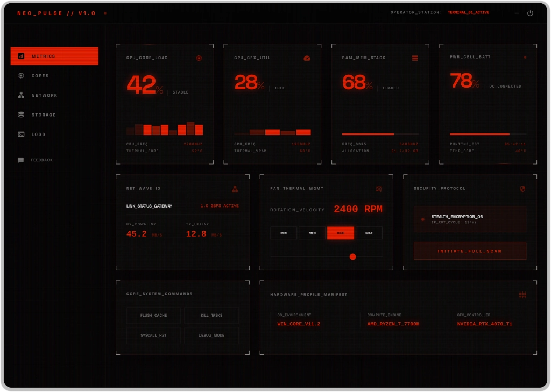Click LINK_STATUS_GATEWAY label
The height and width of the screenshot is (392, 551).
click(150, 206)
